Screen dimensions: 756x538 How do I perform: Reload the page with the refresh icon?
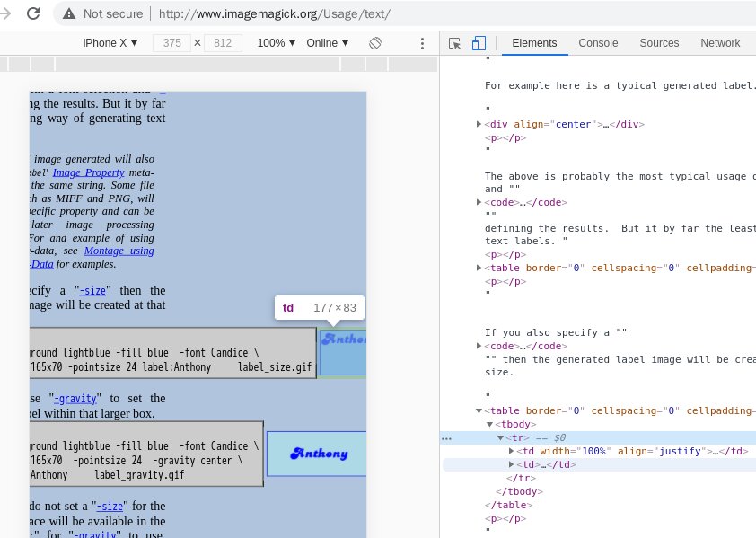33,13
